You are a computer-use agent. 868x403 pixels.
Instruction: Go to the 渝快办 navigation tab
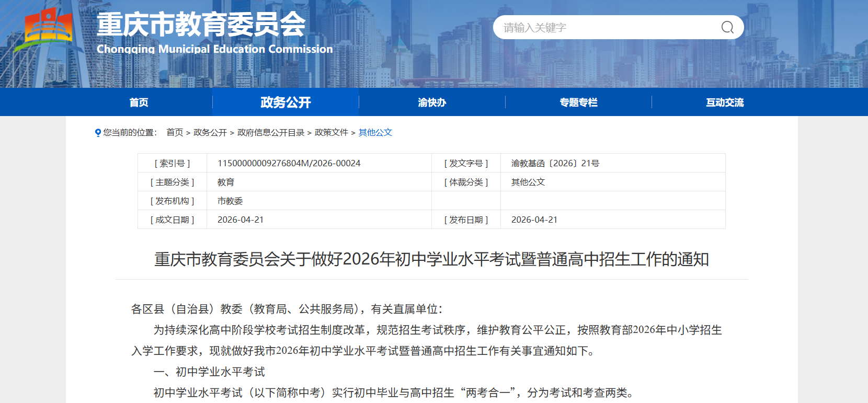[x=432, y=102]
